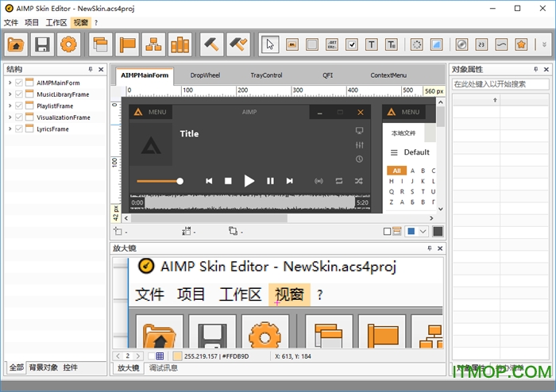556x392 pixels.
Task: Click the open project folder icon
Action: point(16,44)
